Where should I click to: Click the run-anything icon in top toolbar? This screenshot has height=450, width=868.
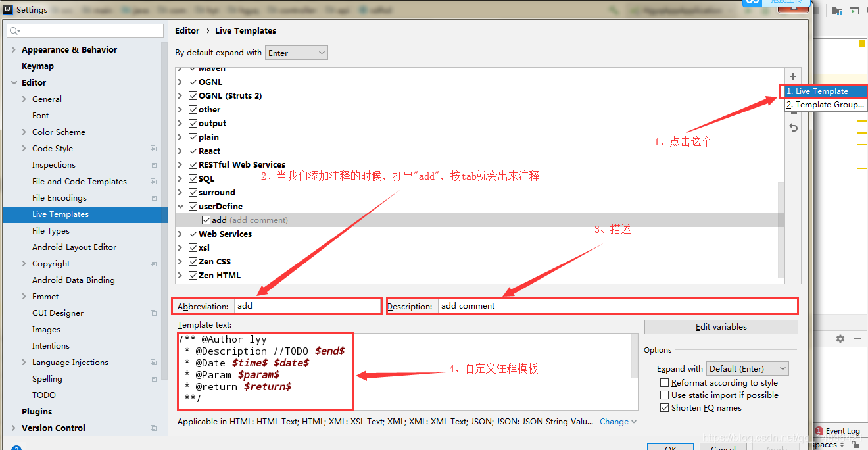coord(854,11)
